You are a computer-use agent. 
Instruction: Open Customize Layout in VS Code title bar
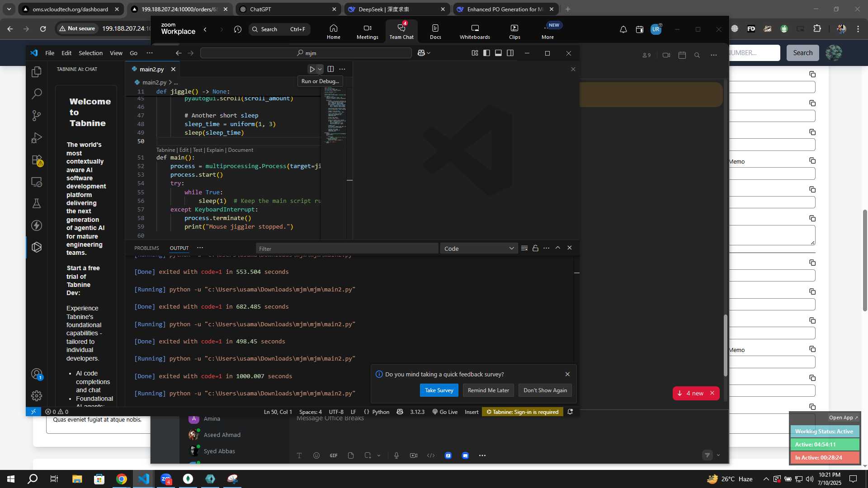[475, 53]
